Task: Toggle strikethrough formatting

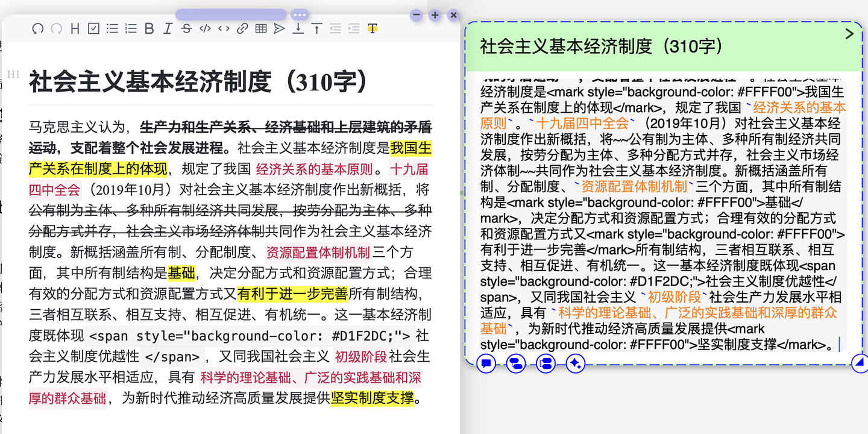Action: point(186,28)
